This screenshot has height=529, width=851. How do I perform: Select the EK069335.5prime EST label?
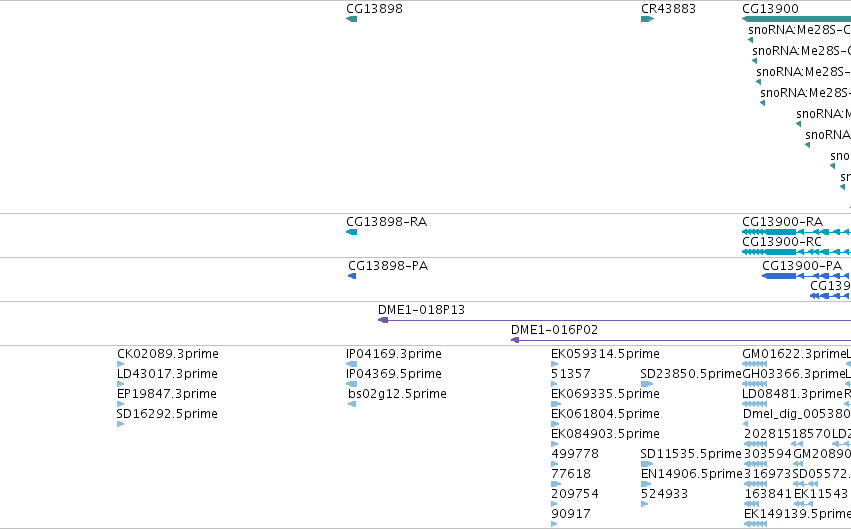pos(605,394)
